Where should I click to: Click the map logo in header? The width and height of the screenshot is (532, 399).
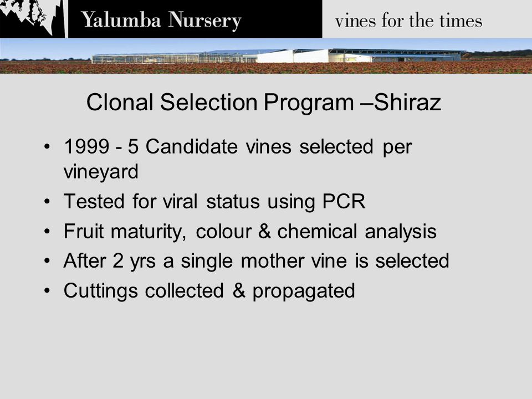pyautogui.click(x=32, y=18)
